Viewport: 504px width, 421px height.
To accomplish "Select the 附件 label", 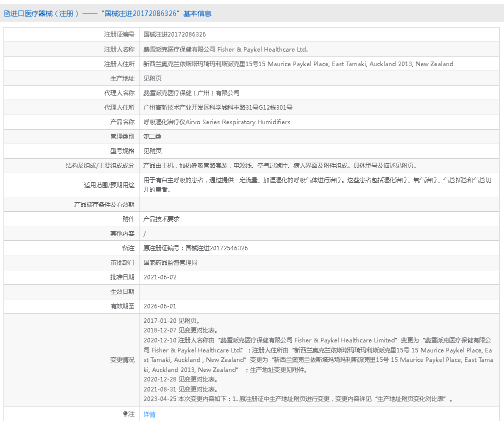I will [128, 219].
